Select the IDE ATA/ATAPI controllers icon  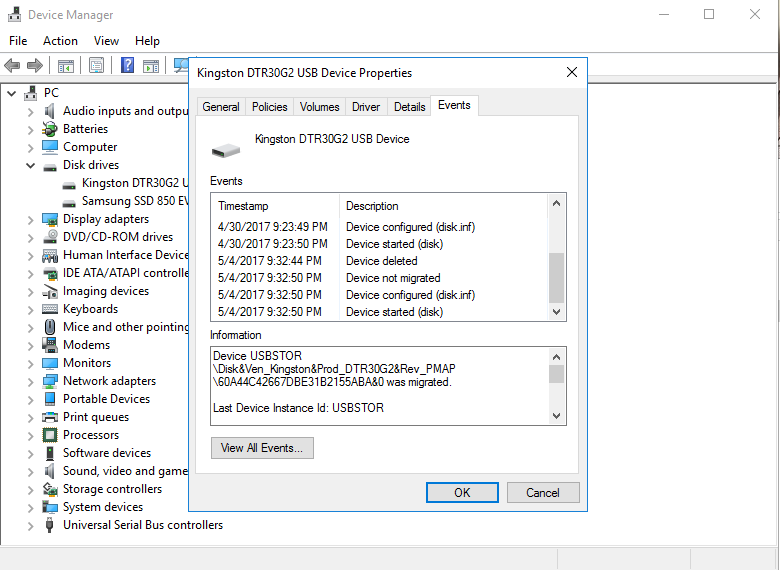click(x=50, y=273)
